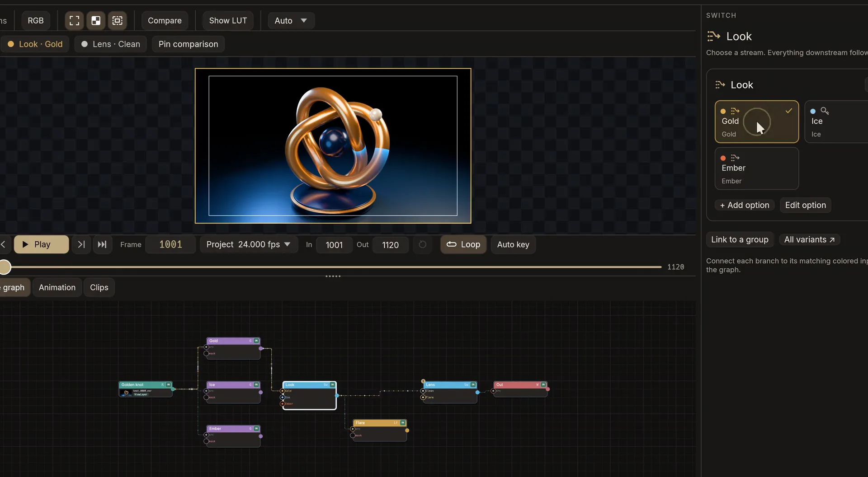The height and width of the screenshot is (477, 868).
Task: Select the Gold option card
Action: [x=756, y=122]
